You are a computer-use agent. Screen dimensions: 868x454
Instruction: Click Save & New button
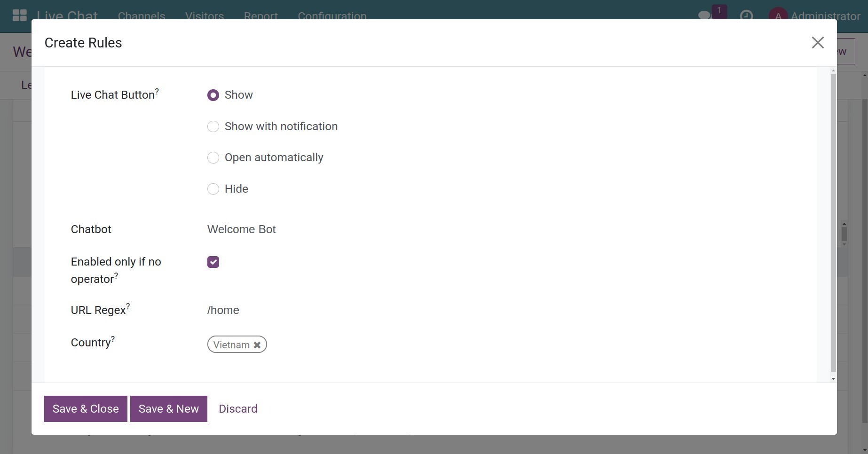(168, 409)
